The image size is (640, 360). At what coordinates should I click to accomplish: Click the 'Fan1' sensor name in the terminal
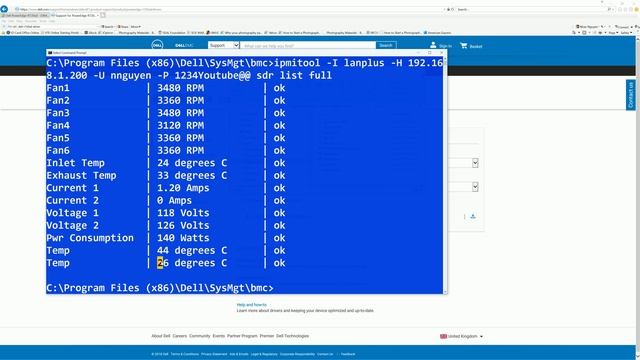[x=58, y=88]
